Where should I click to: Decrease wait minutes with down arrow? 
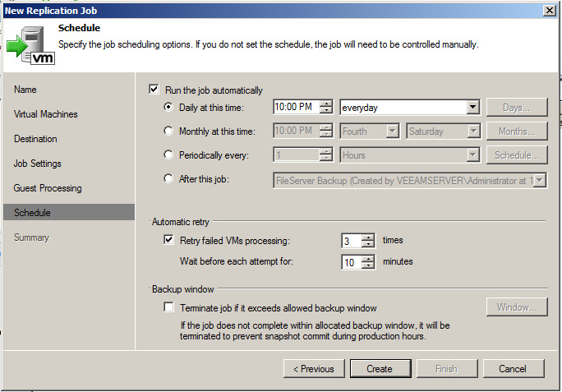tap(368, 265)
